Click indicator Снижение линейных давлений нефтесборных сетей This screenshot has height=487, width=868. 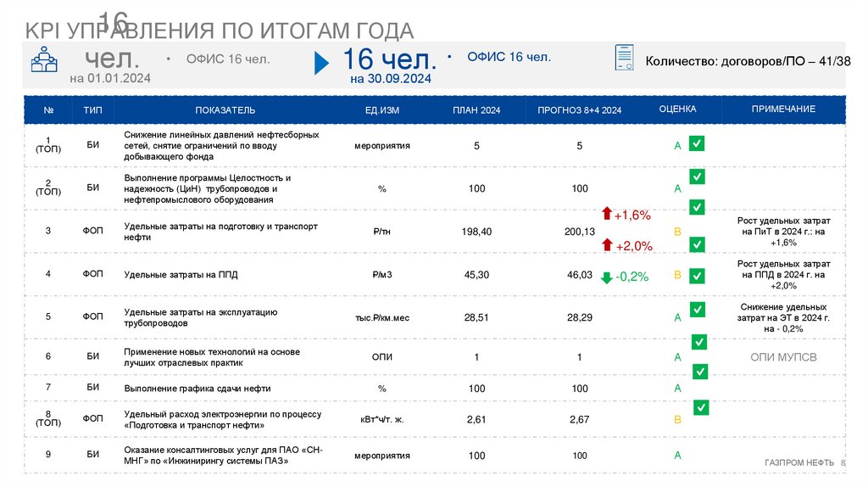(x=221, y=145)
